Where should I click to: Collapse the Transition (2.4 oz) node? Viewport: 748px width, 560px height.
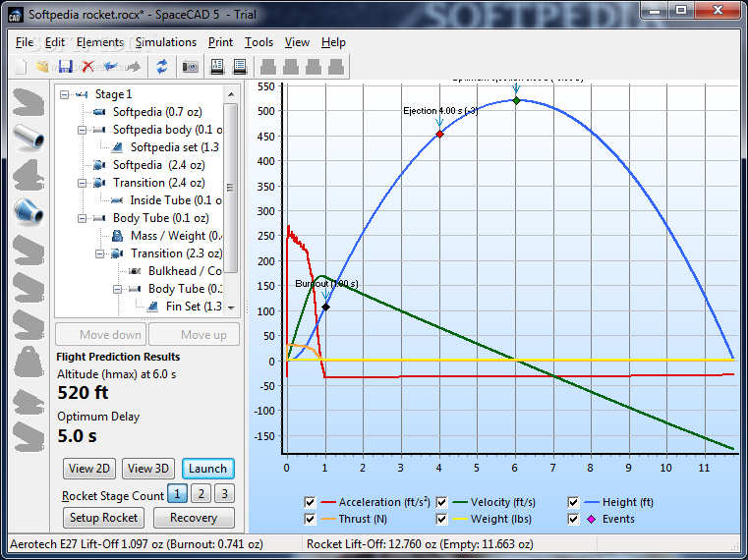click(82, 183)
